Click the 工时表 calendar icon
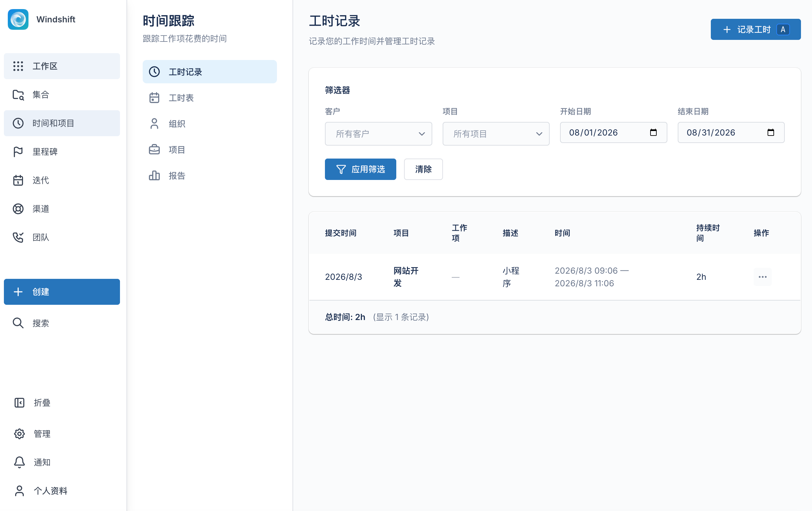 click(154, 98)
